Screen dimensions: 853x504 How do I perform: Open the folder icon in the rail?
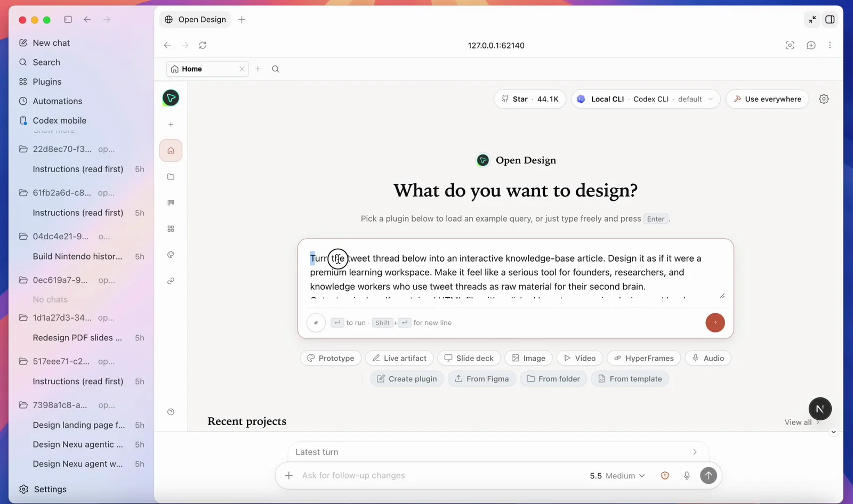point(171,176)
